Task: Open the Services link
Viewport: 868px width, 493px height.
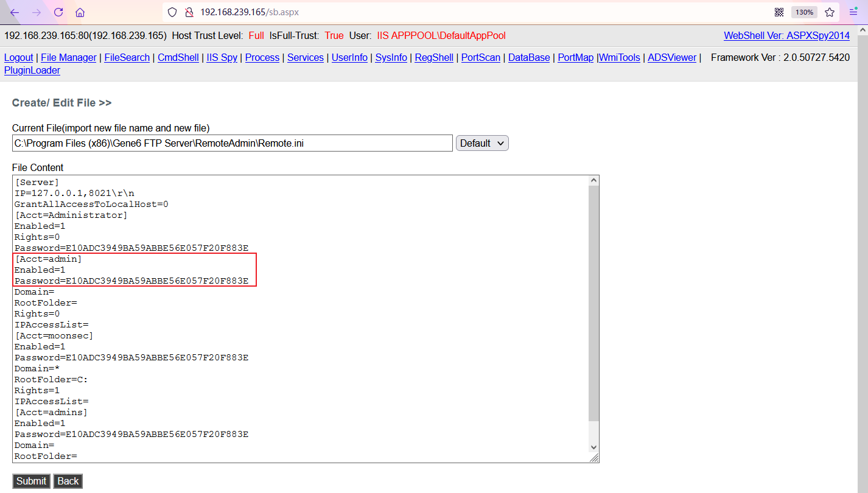Action: (x=306, y=58)
